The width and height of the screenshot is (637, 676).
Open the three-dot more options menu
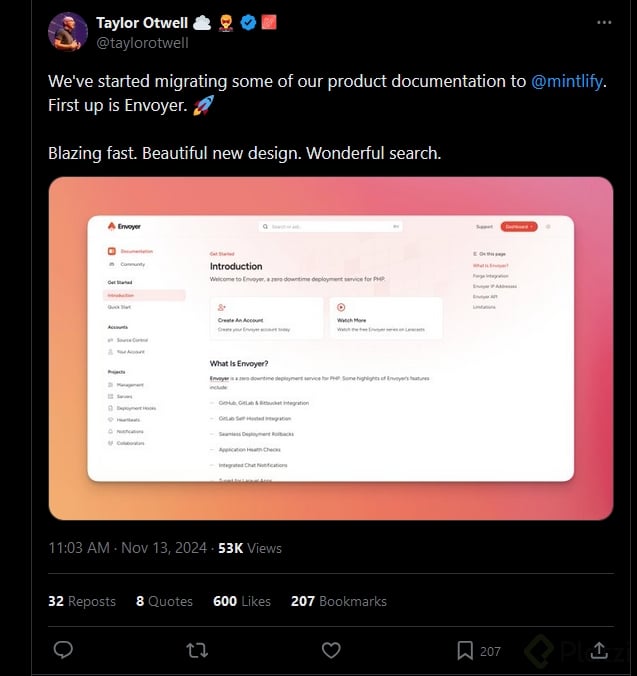pos(604,22)
